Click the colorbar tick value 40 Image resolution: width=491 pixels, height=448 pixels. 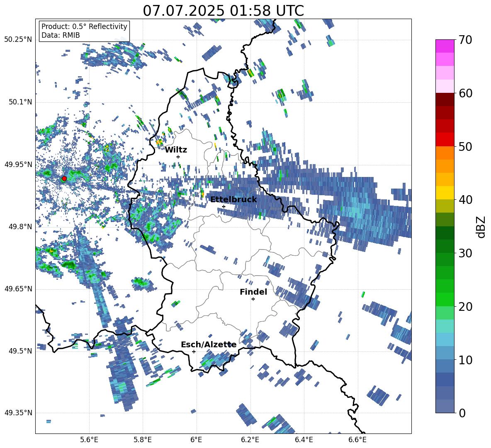click(x=465, y=200)
